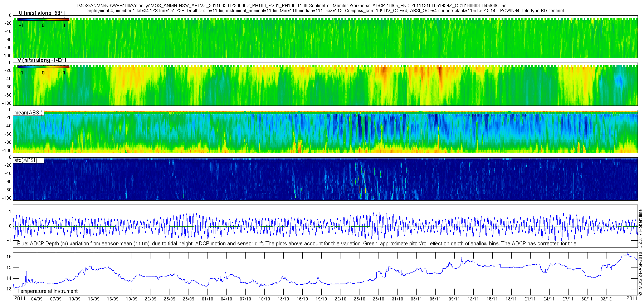The width and height of the screenshot is (644, 304).
Task: Click the Deployment 4 metadata line
Action: click(x=325, y=11)
